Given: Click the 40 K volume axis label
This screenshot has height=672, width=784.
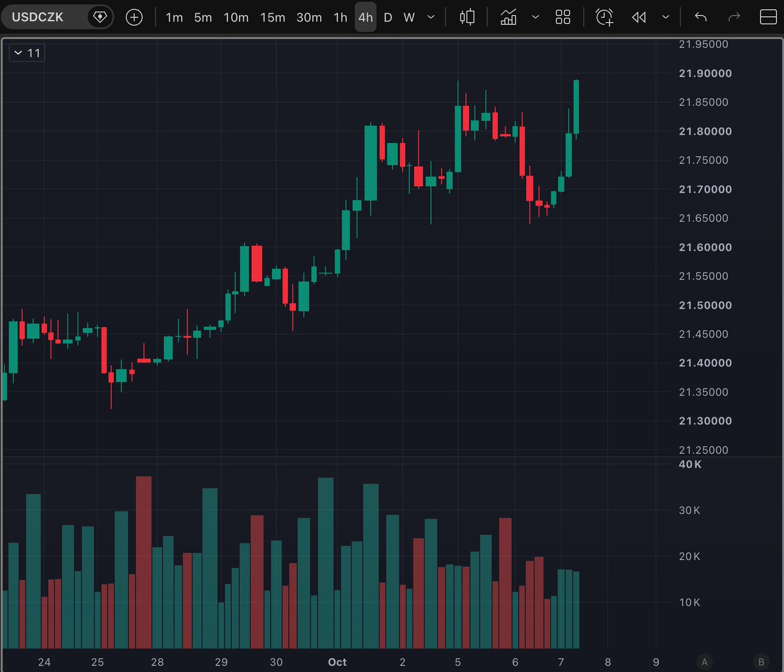Looking at the screenshot, I should [x=691, y=464].
